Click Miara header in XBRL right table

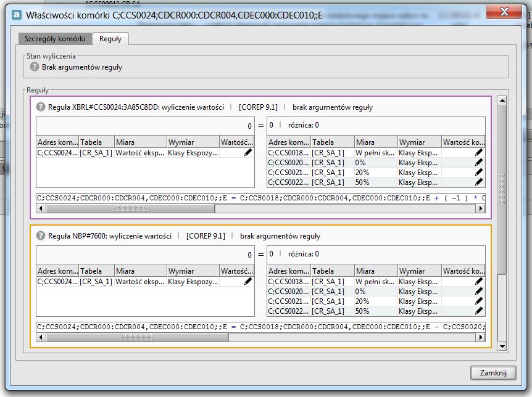point(376,142)
